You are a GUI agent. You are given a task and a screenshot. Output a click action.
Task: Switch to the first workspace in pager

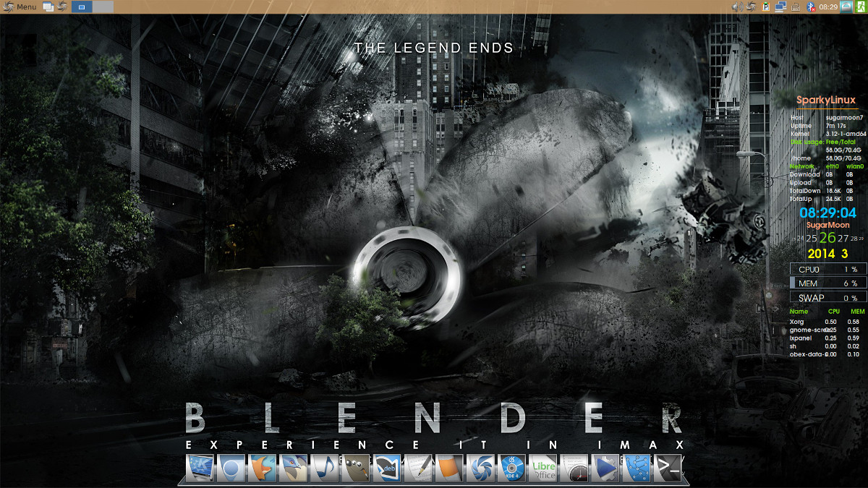point(81,7)
